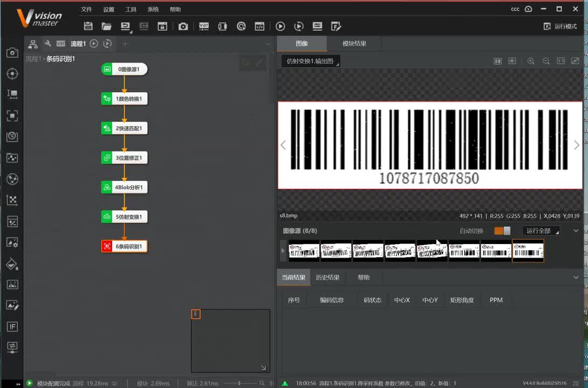Select the calculation plus-minus sidebar icon
This screenshot has width=588, height=388.
pyautogui.click(x=12, y=221)
